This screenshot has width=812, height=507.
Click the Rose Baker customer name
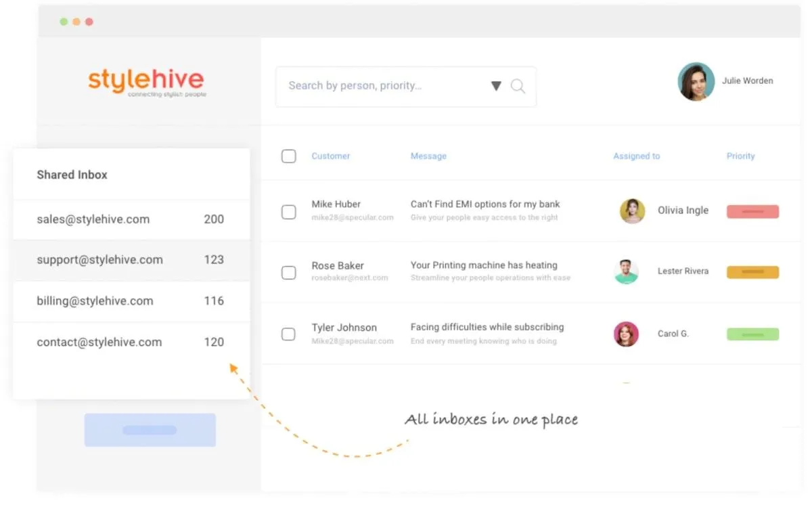[x=338, y=266]
